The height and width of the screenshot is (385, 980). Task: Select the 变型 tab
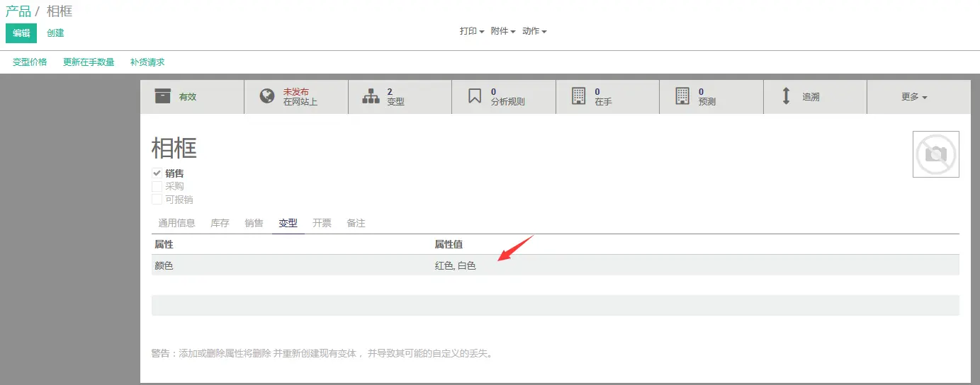pyautogui.click(x=288, y=223)
